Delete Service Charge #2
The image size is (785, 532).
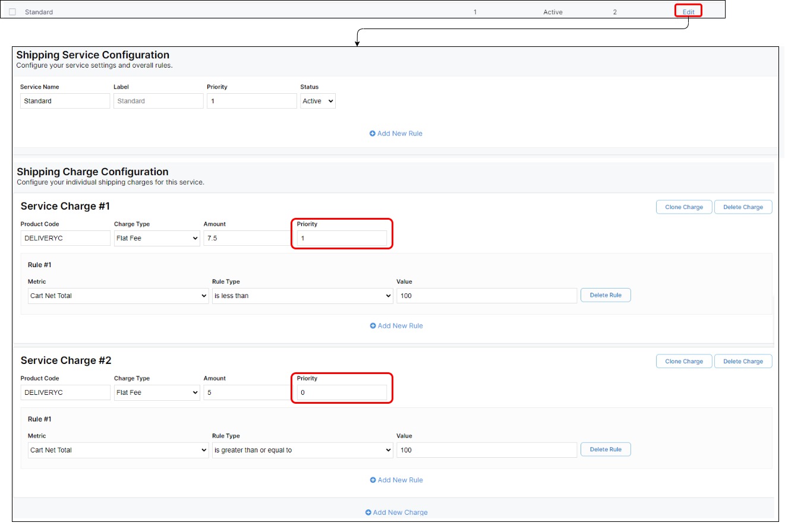click(x=743, y=361)
